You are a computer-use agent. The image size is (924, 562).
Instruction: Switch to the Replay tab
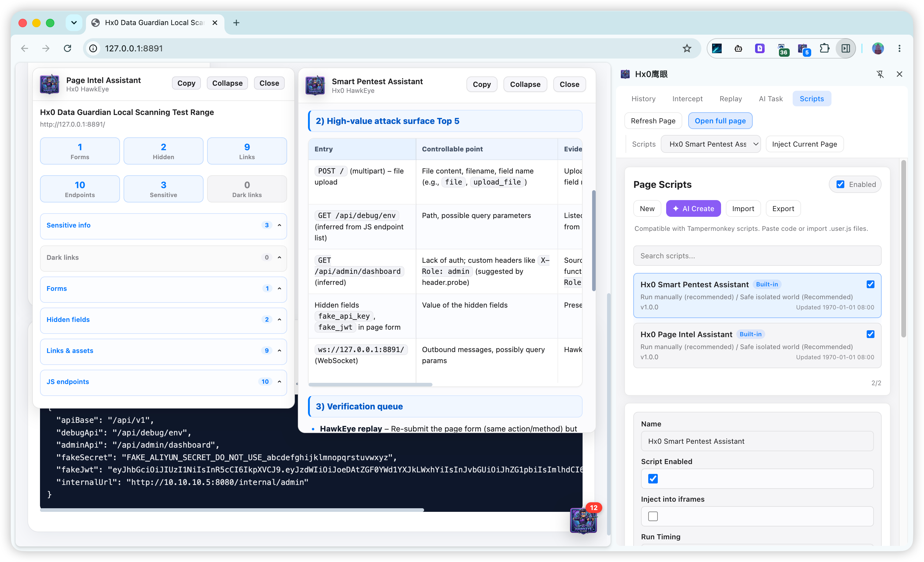click(x=731, y=99)
